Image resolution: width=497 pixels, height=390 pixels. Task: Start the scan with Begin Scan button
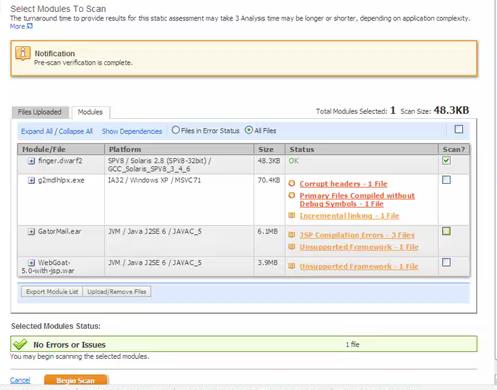76,380
